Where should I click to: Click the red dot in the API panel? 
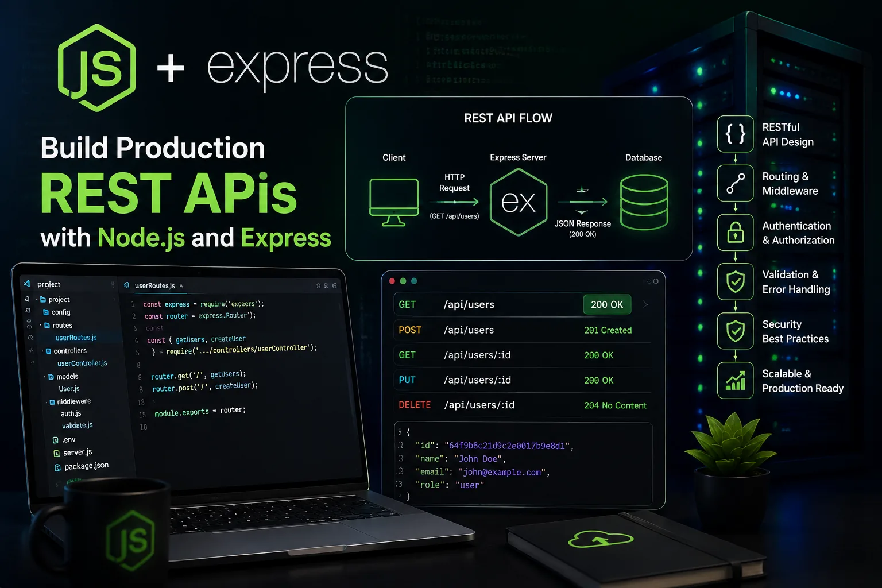pos(392,281)
